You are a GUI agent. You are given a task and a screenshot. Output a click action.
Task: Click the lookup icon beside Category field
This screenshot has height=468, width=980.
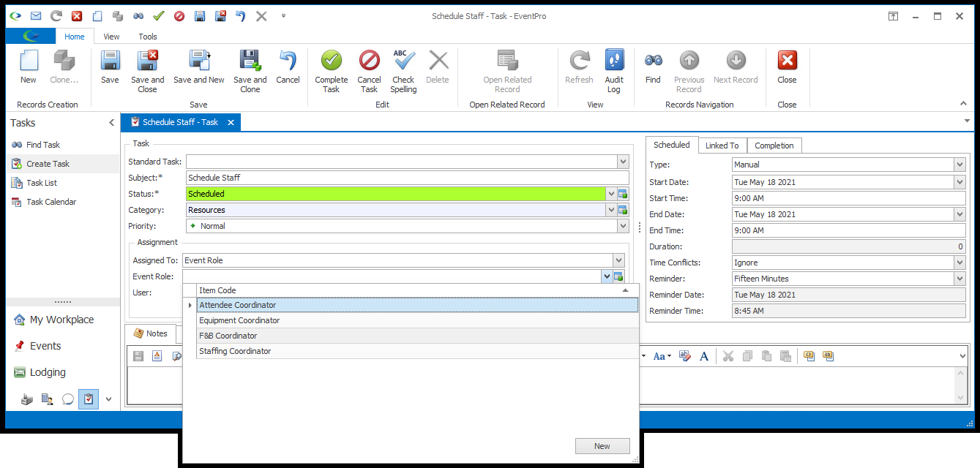(623, 210)
